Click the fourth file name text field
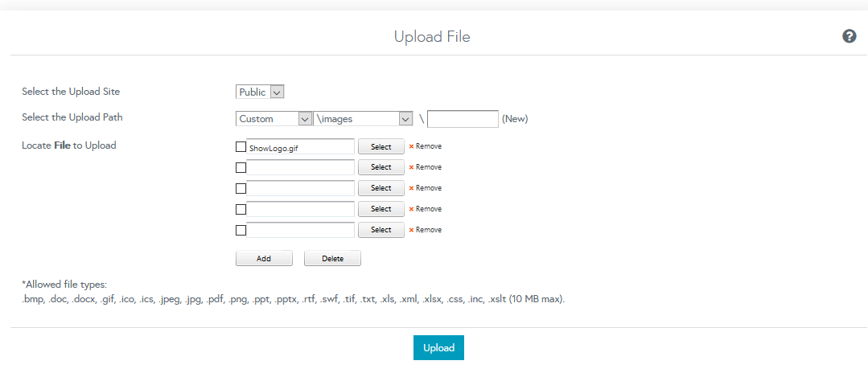This screenshot has width=868, height=373. (300, 209)
